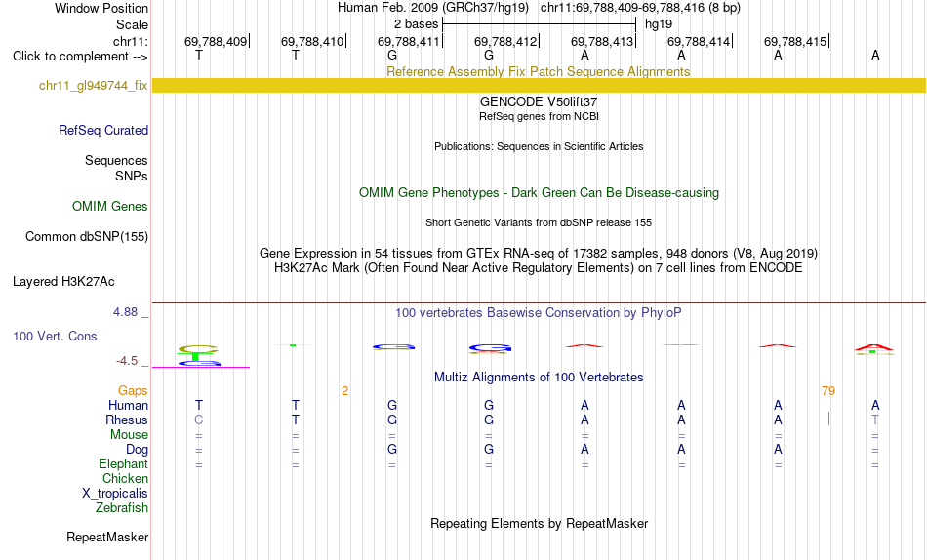The height and width of the screenshot is (560, 927).
Task: Click the gap count 79
Action: pos(828,391)
